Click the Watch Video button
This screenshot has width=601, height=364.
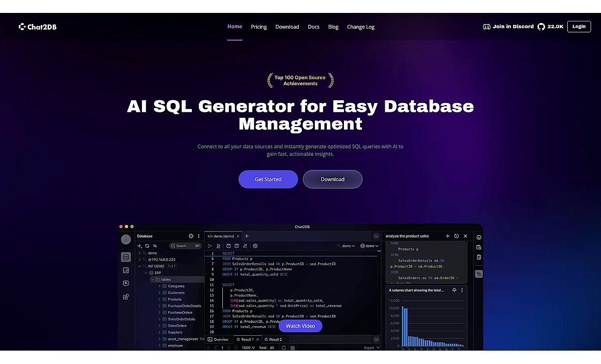(x=300, y=326)
